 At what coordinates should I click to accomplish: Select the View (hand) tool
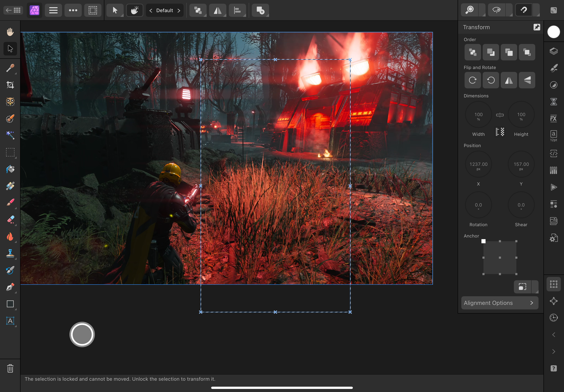[10, 32]
